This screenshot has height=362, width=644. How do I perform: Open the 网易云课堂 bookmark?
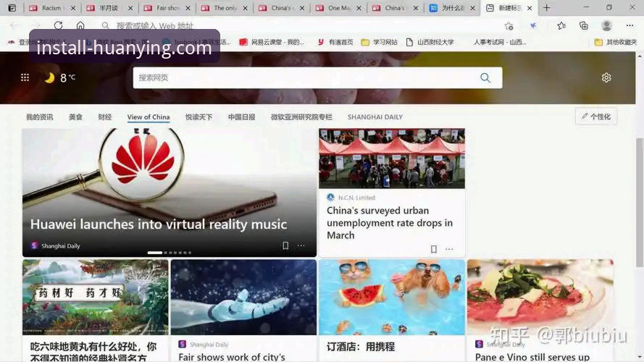(272, 42)
